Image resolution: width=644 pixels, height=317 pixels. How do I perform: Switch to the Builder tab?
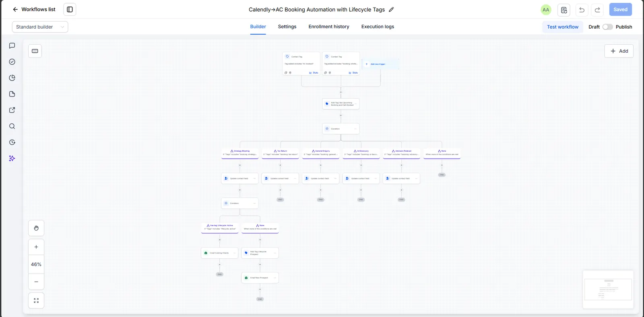point(258,27)
